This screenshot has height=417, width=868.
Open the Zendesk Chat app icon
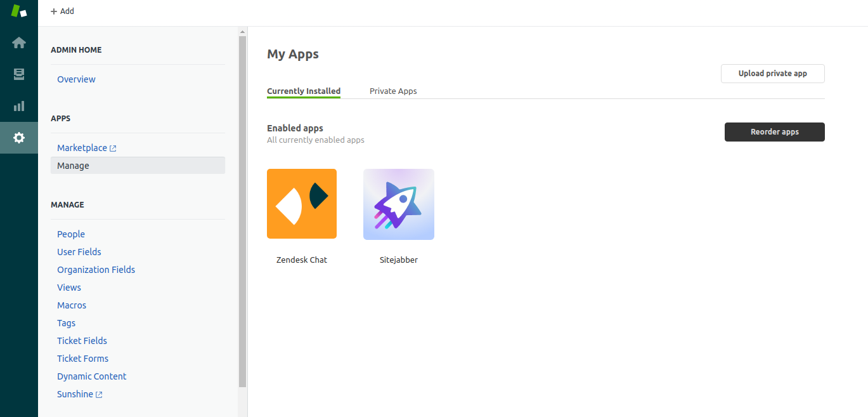pos(302,204)
